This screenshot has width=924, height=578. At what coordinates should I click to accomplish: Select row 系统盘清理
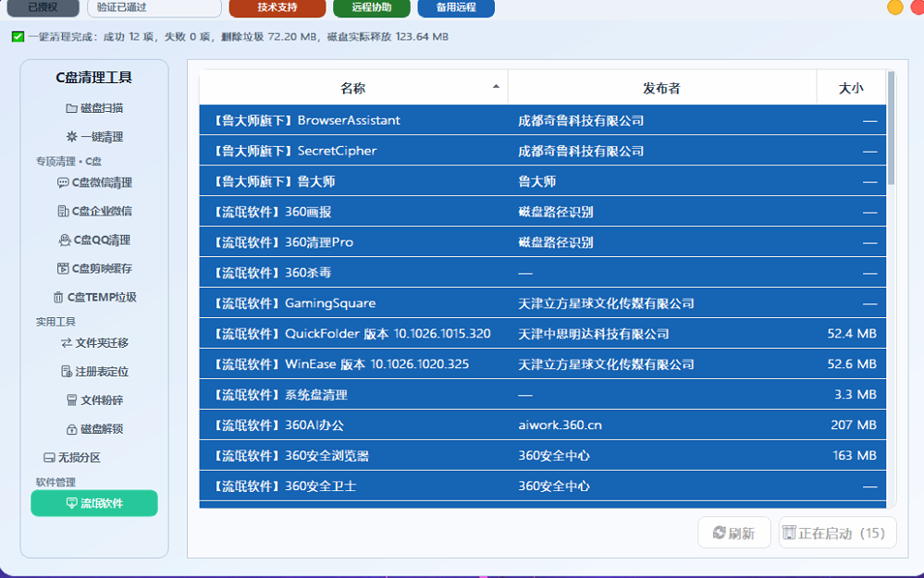click(543, 395)
